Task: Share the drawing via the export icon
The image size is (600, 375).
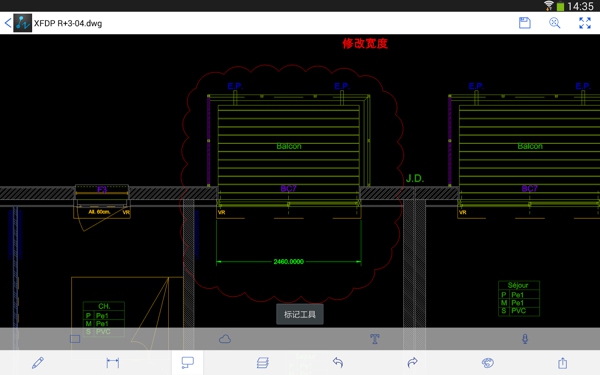Action: click(562, 362)
